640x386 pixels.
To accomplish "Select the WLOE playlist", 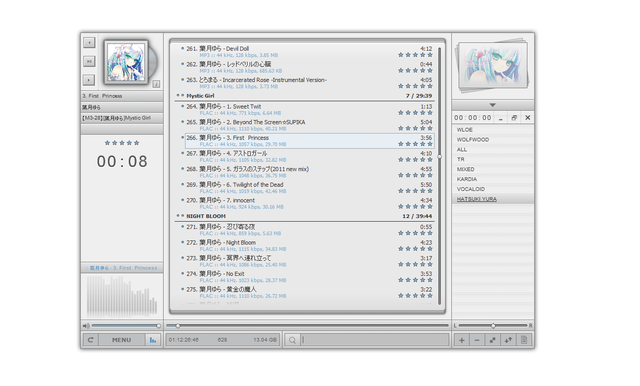I will pos(493,130).
